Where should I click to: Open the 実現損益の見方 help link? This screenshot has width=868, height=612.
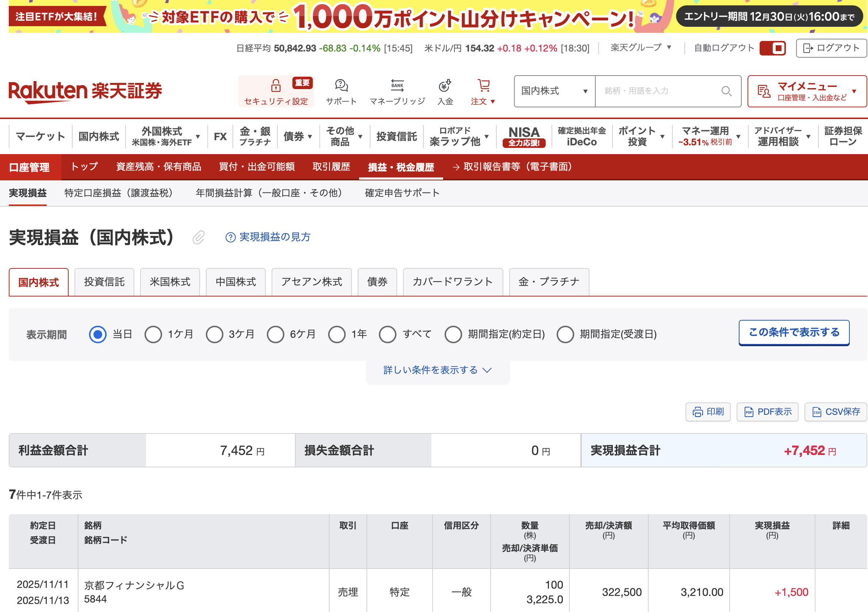(268, 237)
